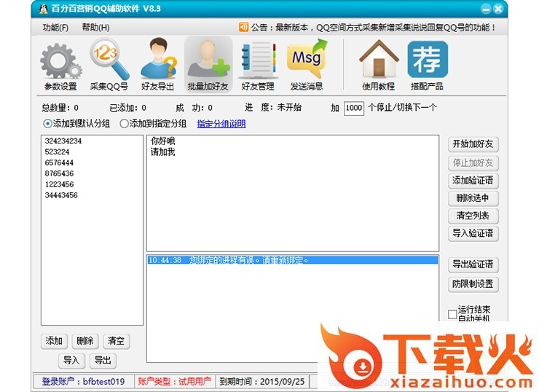539x392 pixels.
Task: Select QQ number 6576444
Action: click(59, 162)
